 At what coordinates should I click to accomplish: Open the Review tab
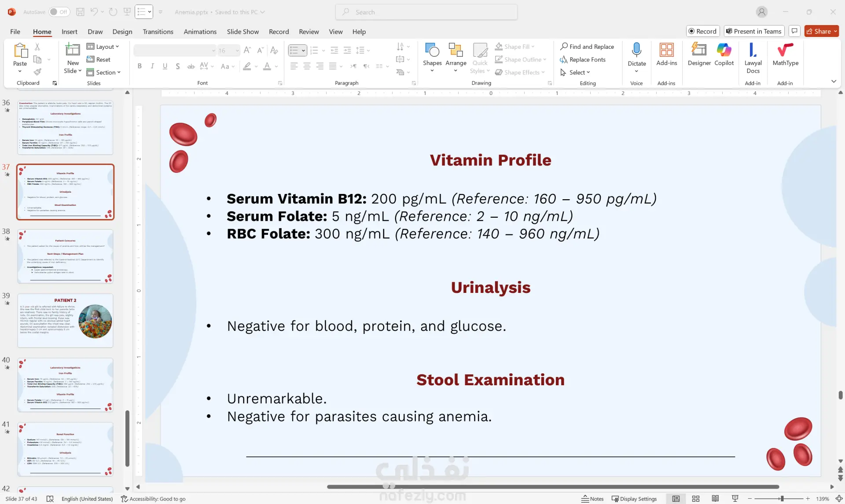coord(309,32)
